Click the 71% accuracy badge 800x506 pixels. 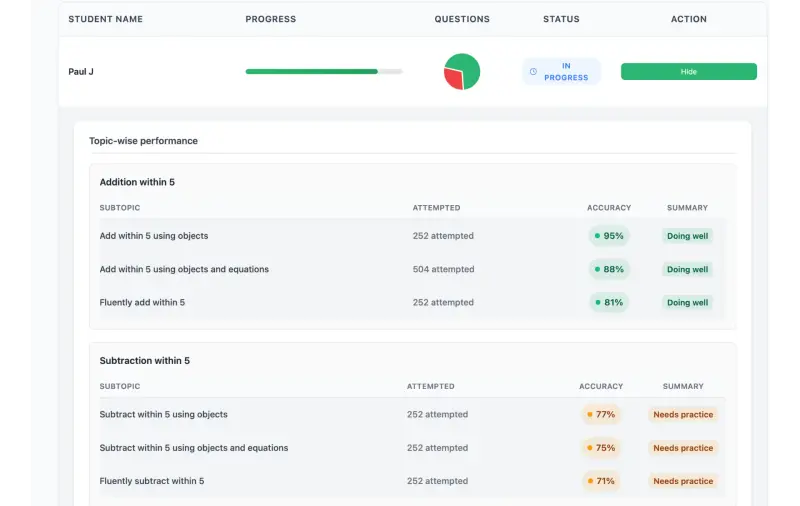(601, 480)
